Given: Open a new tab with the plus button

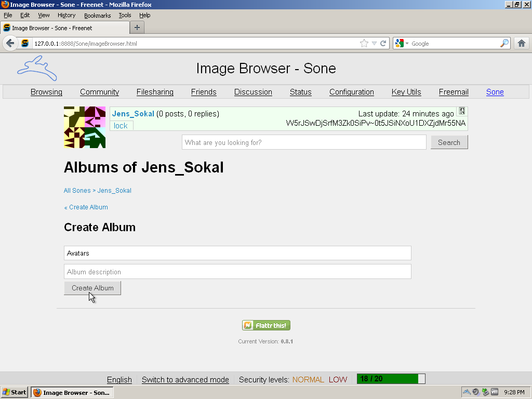Looking at the screenshot, I should point(137,28).
